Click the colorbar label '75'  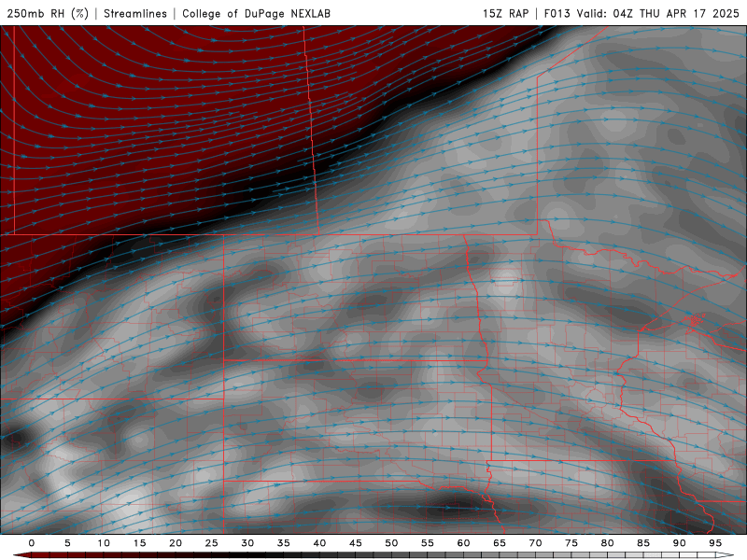pyautogui.click(x=571, y=543)
